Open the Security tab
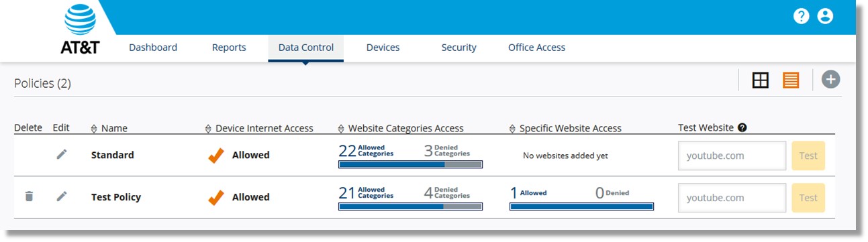The height and width of the screenshot is (242, 868). tap(459, 48)
